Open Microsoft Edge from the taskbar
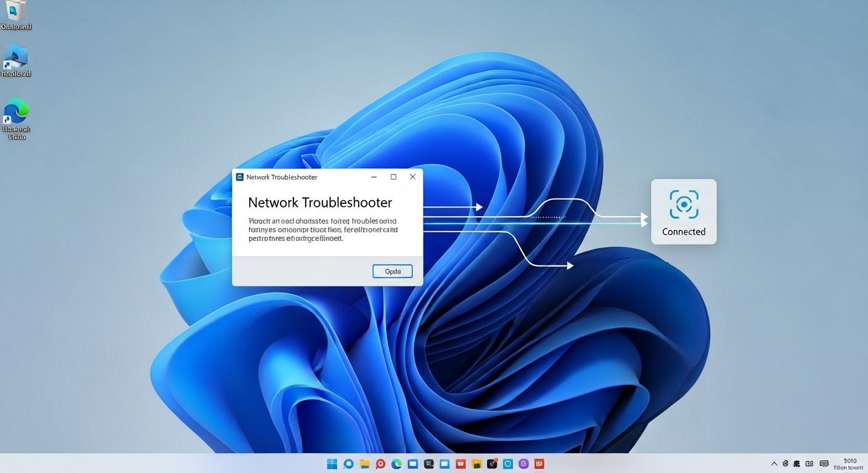Viewport: 868px width, 473px height. tap(396, 464)
